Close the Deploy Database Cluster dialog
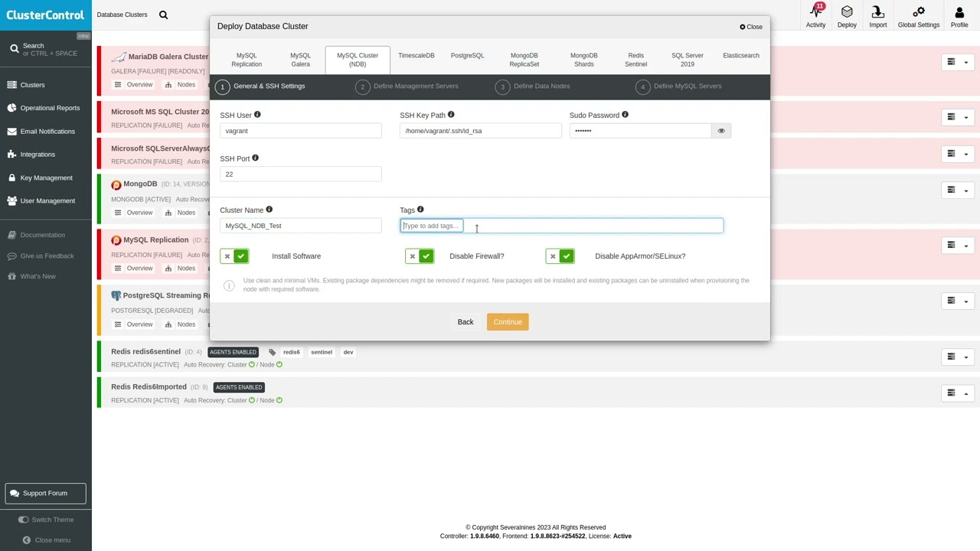Viewport: 980px width, 551px height. [x=751, y=27]
